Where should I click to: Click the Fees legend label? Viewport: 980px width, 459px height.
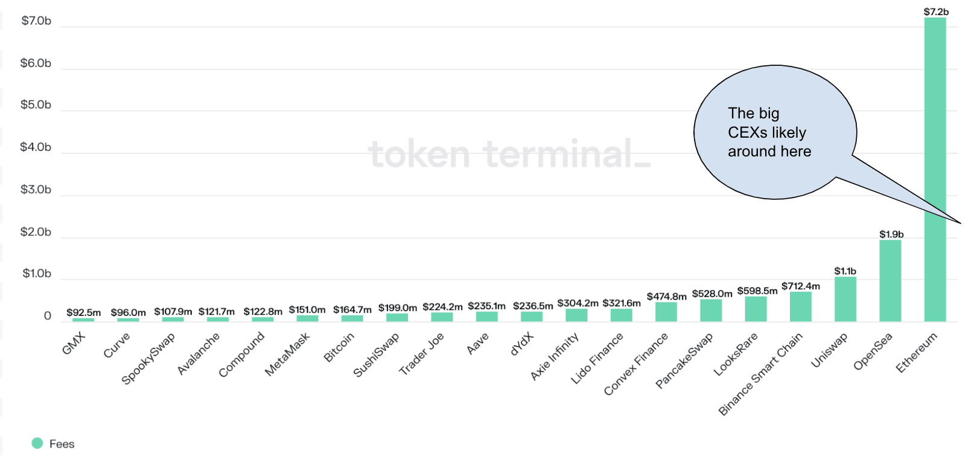[62, 444]
